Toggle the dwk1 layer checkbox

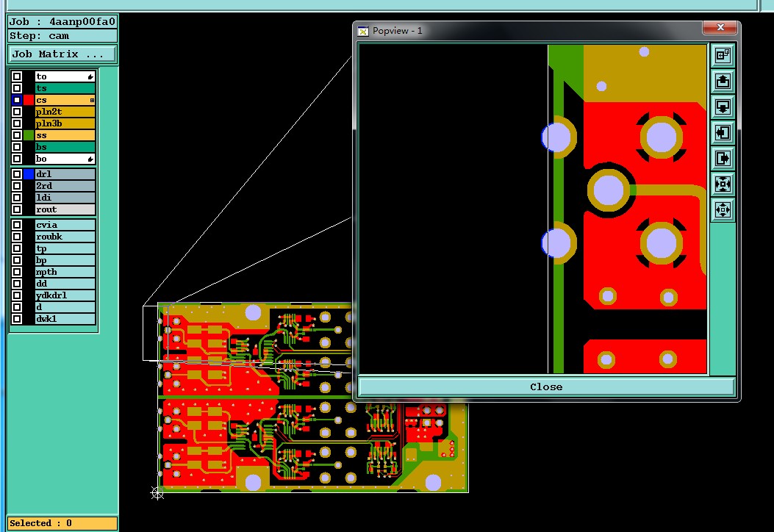[17, 320]
